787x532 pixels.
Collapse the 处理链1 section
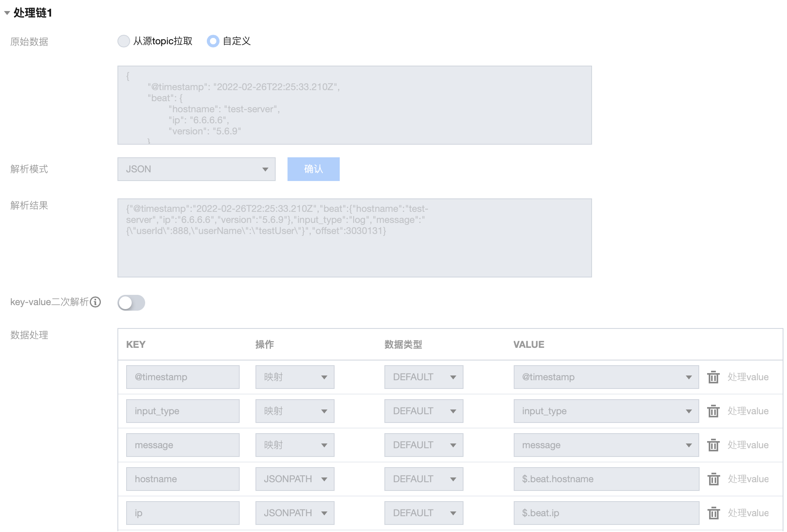pos(7,13)
